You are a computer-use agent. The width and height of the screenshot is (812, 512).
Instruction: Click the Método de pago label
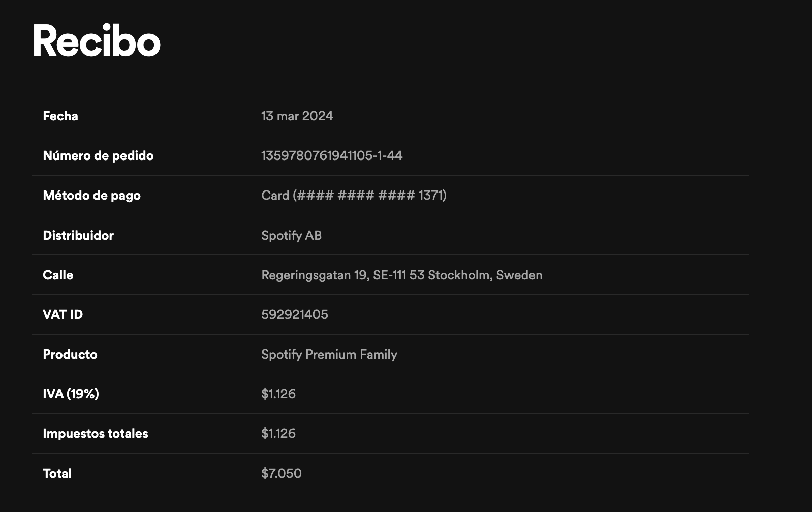pos(91,196)
